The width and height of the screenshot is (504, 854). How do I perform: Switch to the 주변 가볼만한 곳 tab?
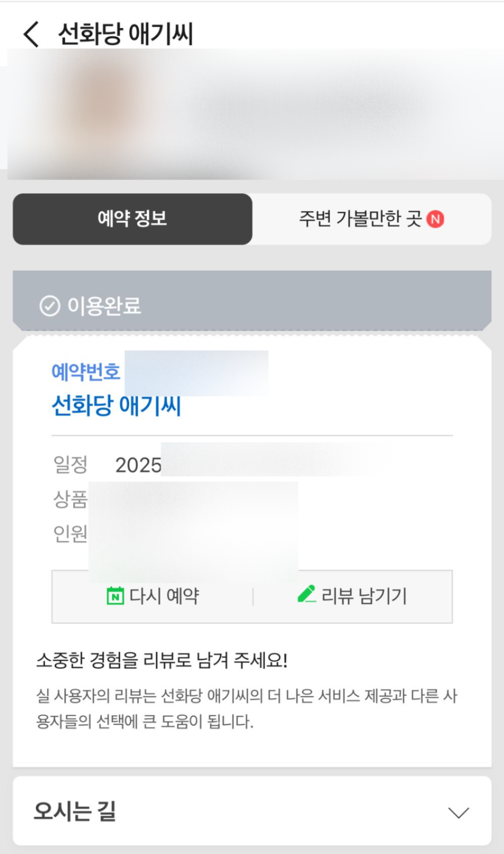(x=372, y=219)
